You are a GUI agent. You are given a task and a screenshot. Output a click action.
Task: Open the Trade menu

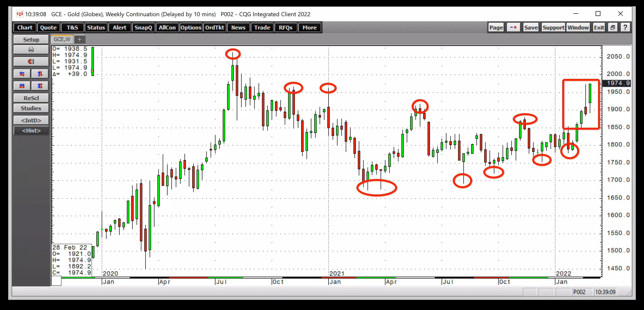click(x=262, y=27)
